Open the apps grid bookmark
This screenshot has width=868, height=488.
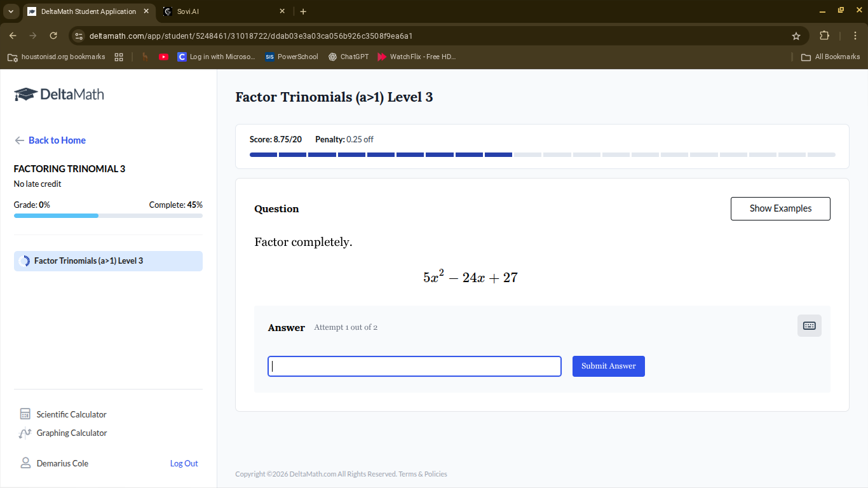point(119,57)
